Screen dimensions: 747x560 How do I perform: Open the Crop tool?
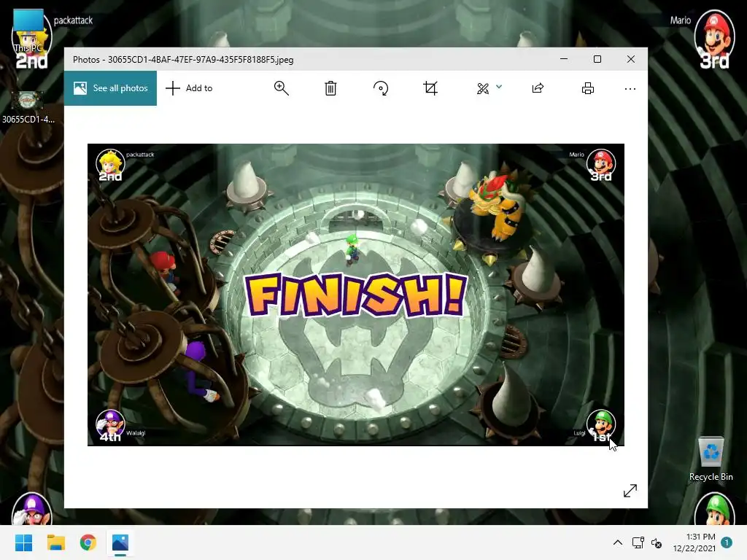[430, 88]
